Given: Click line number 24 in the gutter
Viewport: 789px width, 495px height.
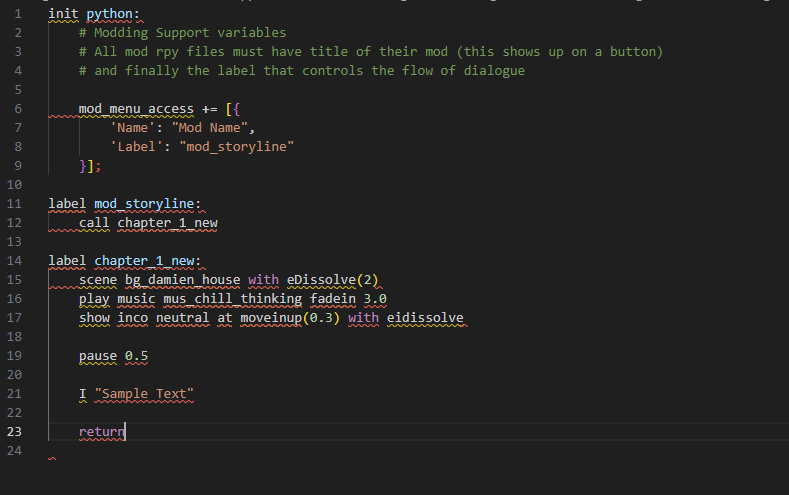Looking at the screenshot, I should [15, 451].
